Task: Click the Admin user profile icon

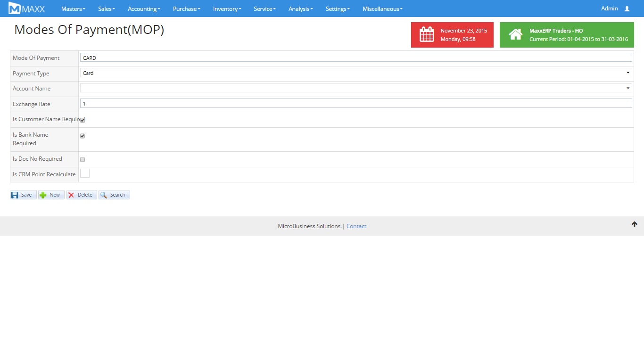Action: click(x=627, y=8)
